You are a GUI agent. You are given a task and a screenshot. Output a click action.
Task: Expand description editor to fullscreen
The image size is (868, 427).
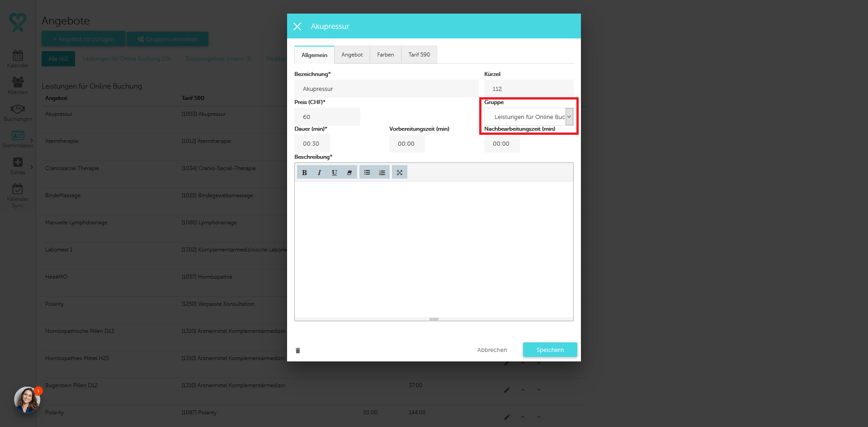(x=400, y=172)
